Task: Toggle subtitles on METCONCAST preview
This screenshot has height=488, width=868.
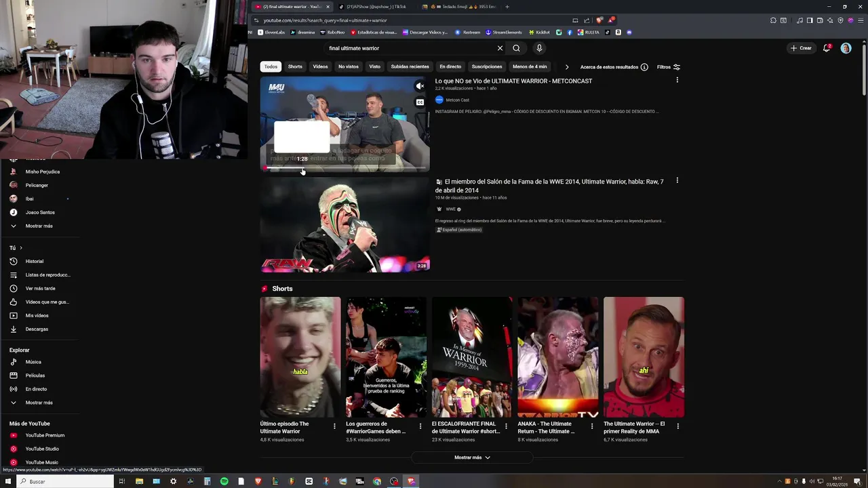Action: [420, 102]
